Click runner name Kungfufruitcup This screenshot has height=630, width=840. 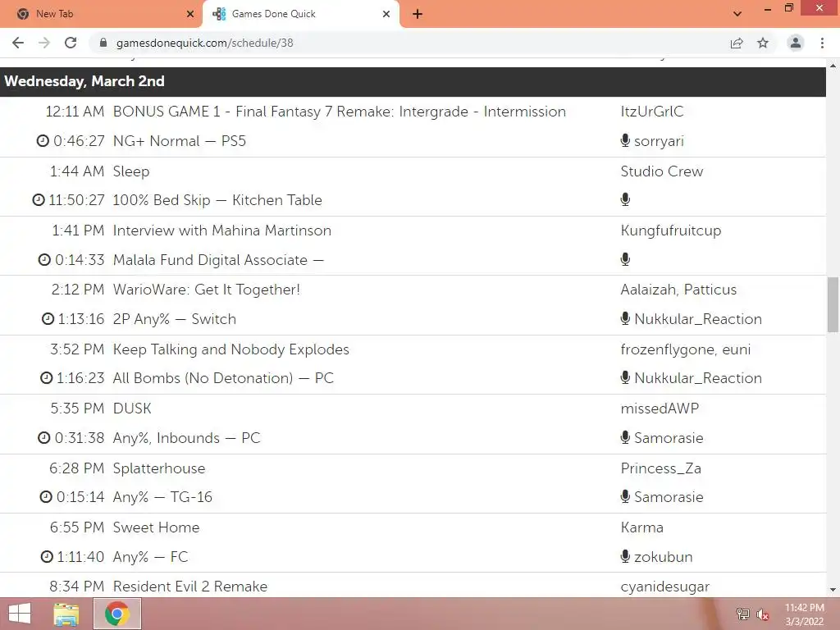point(671,231)
